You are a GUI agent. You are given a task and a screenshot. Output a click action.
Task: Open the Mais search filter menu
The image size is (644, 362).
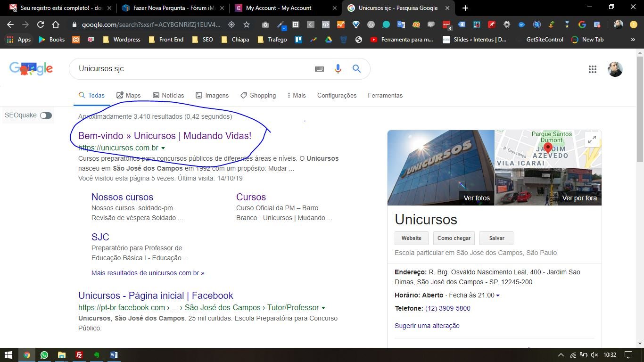(297, 95)
